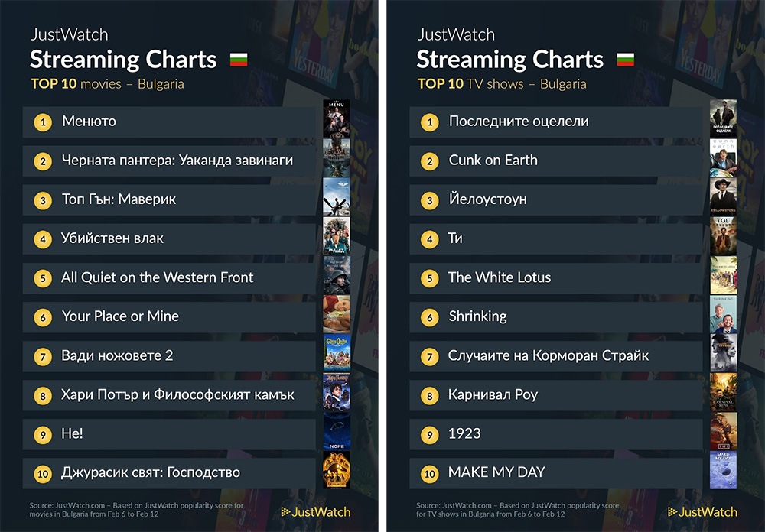
Task: Click the number 10 badge beside MAKE MY DAY
Action: tap(430, 473)
